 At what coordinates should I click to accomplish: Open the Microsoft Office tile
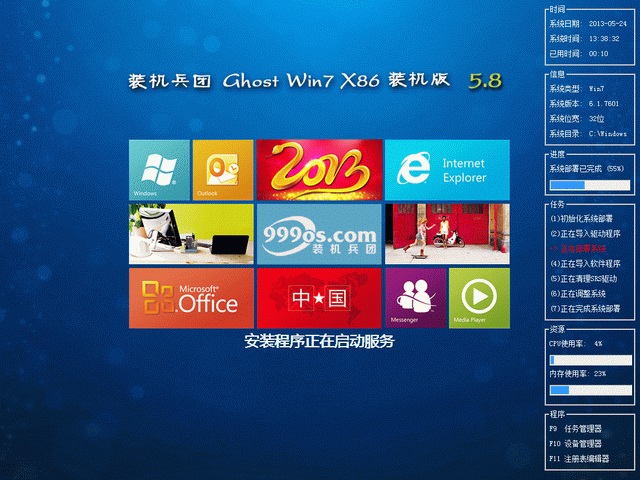coord(191,298)
